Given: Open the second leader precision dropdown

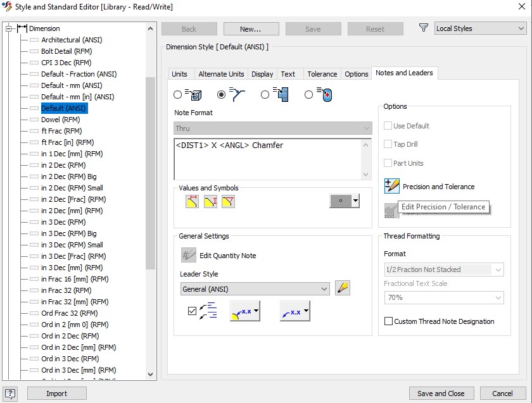Looking at the screenshot, I should [306, 311].
